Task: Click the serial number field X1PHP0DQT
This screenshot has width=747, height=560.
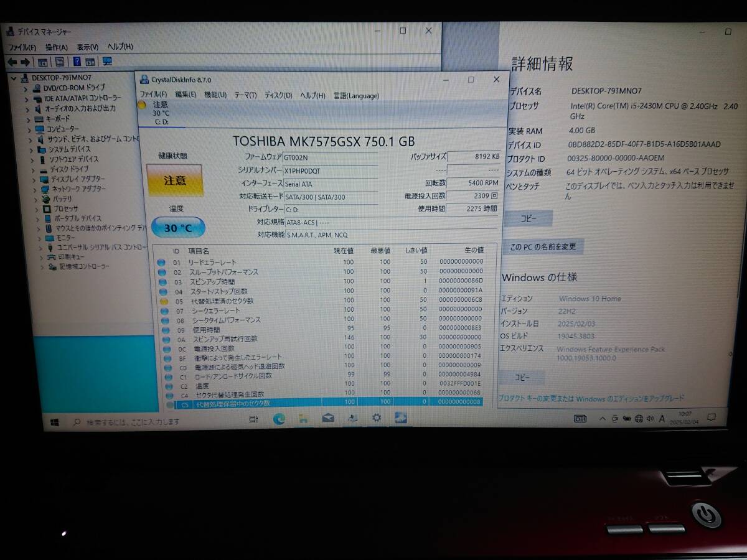Action: (x=331, y=170)
